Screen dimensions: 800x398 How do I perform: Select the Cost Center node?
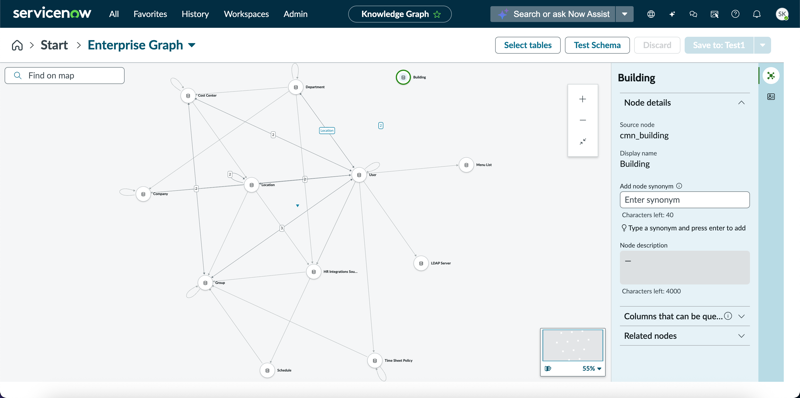pyautogui.click(x=188, y=95)
